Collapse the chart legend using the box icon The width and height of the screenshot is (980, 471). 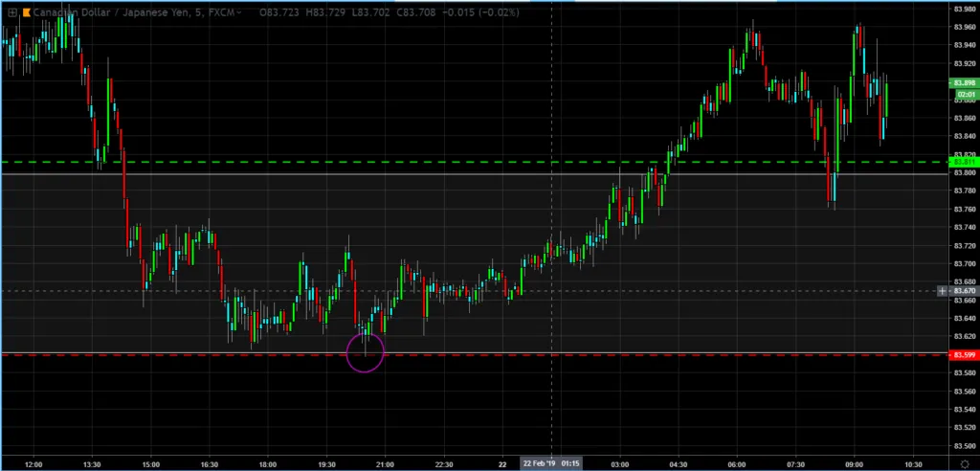(x=12, y=11)
